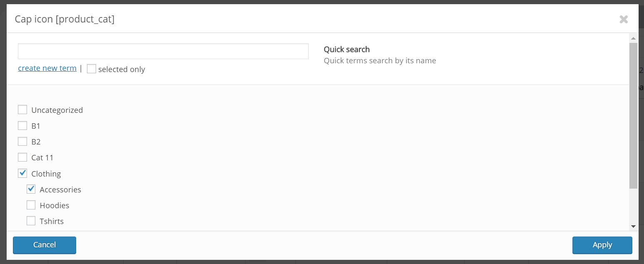Click the Accessories label text

pyautogui.click(x=60, y=189)
